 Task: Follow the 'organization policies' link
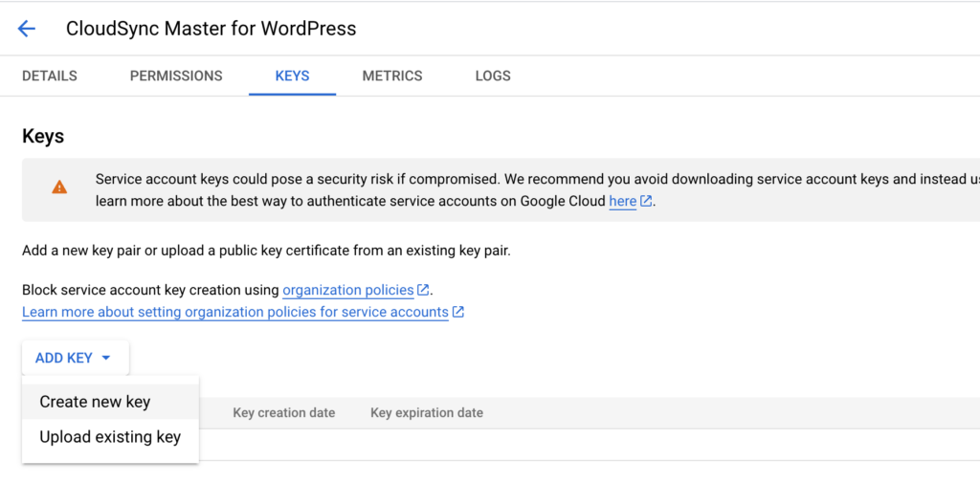(348, 290)
